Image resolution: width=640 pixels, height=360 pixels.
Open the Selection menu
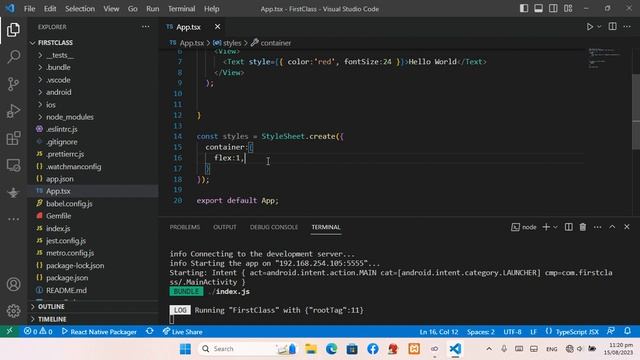coord(80,9)
